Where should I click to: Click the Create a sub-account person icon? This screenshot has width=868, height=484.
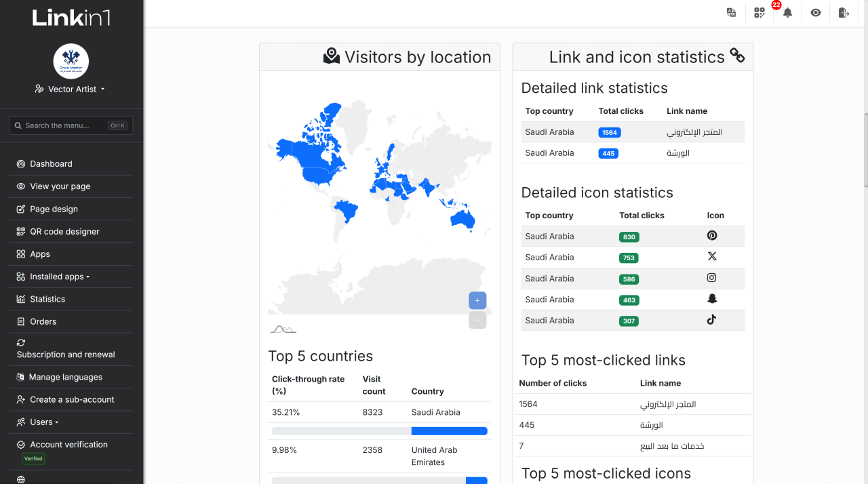(x=21, y=399)
